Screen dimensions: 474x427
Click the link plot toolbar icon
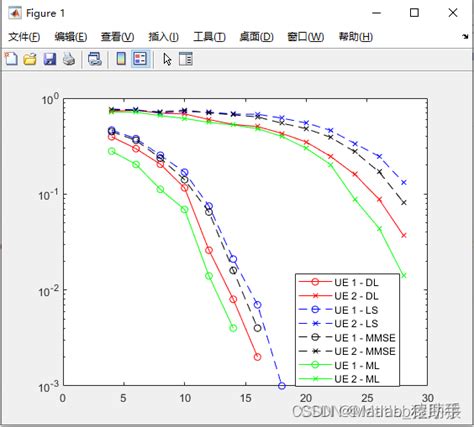tap(95, 59)
